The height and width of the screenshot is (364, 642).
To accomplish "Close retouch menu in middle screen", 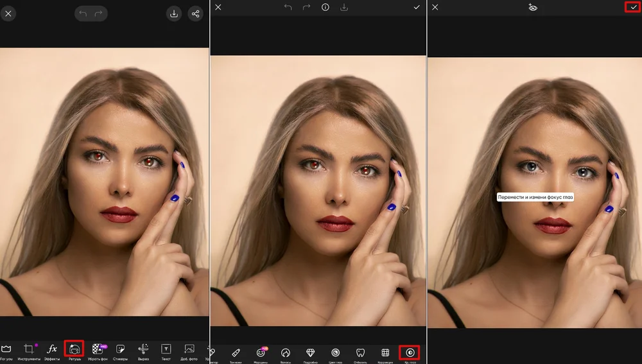I will click(218, 7).
